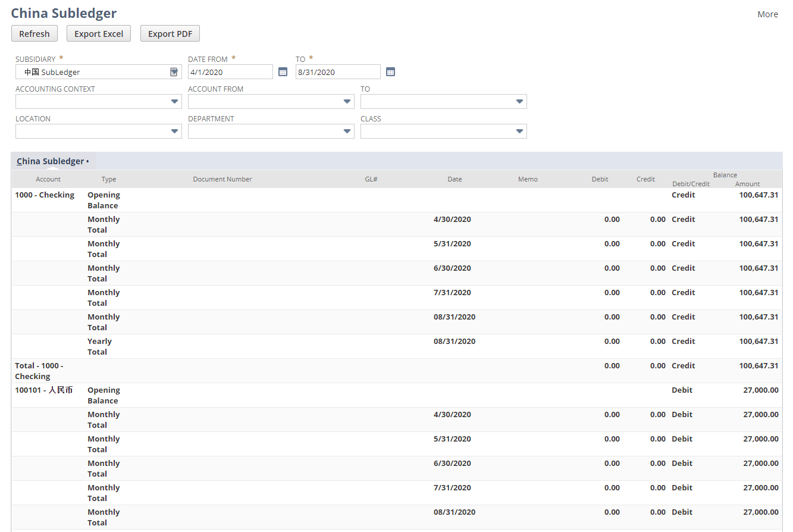Click the first 4/30/2020 date under Checking

(452, 220)
